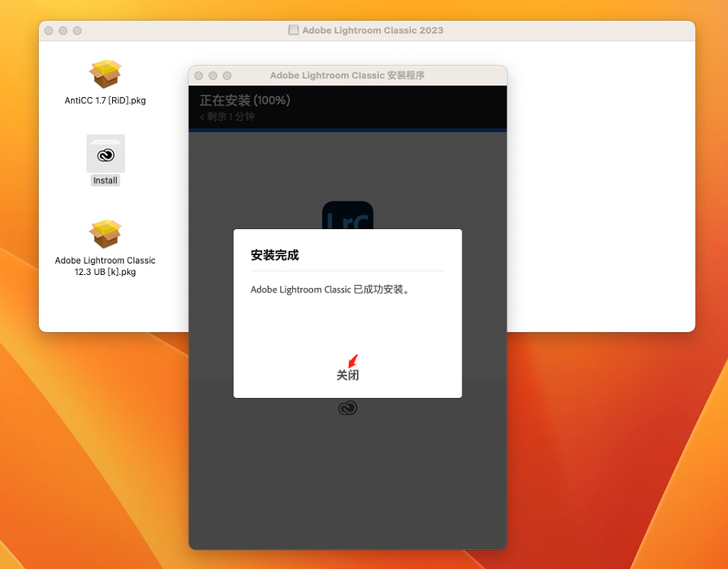Click the 关闭 button in the dialog
The height and width of the screenshot is (569, 728).
[347, 375]
